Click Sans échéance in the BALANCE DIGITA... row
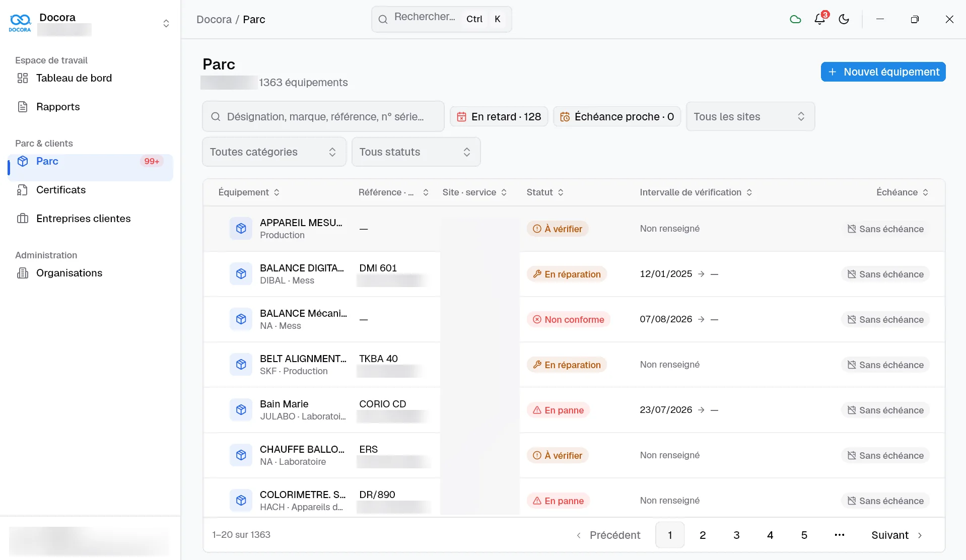This screenshot has height=560, width=966. pyautogui.click(x=885, y=274)
